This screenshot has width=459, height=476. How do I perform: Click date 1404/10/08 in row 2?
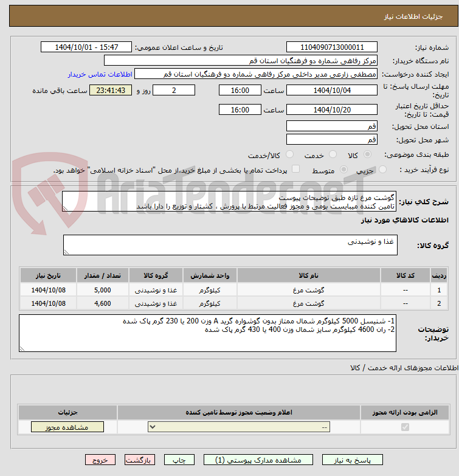[x=48, y=303]
